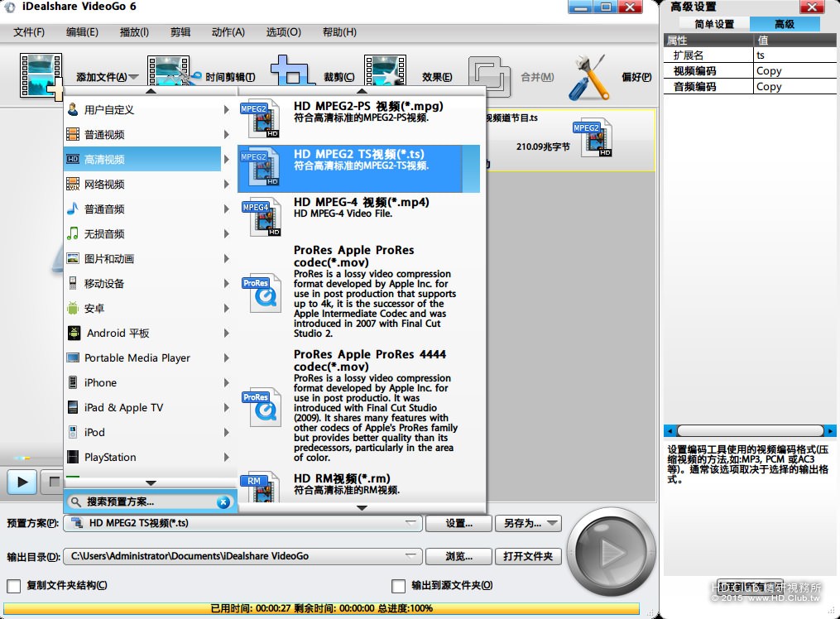Toggle 输出到源文件夹 checkbox
Image resolution: width=840 pixels, height=619 pixels.
(398, 586)
